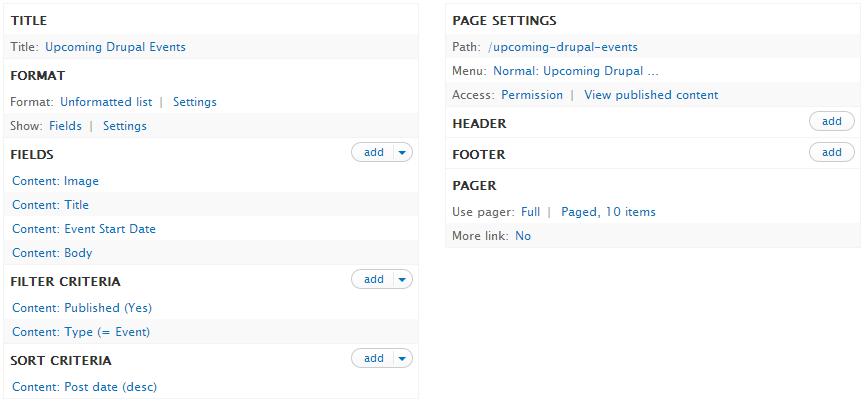Change the Use pager Full setting
Image resolution: width=867 pixels, height=403 pixels.
pyautogui.click(x=530, y=212)
